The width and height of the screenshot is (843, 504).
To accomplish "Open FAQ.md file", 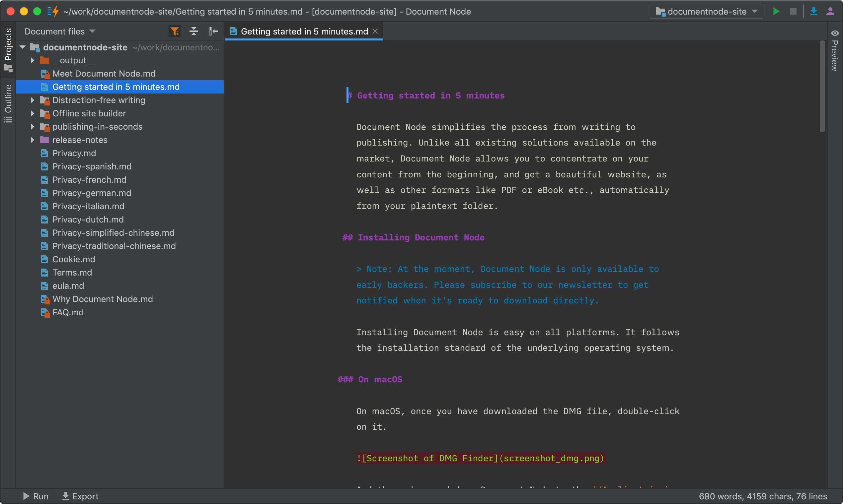I will pyautogui.click(x=120, y=312).
